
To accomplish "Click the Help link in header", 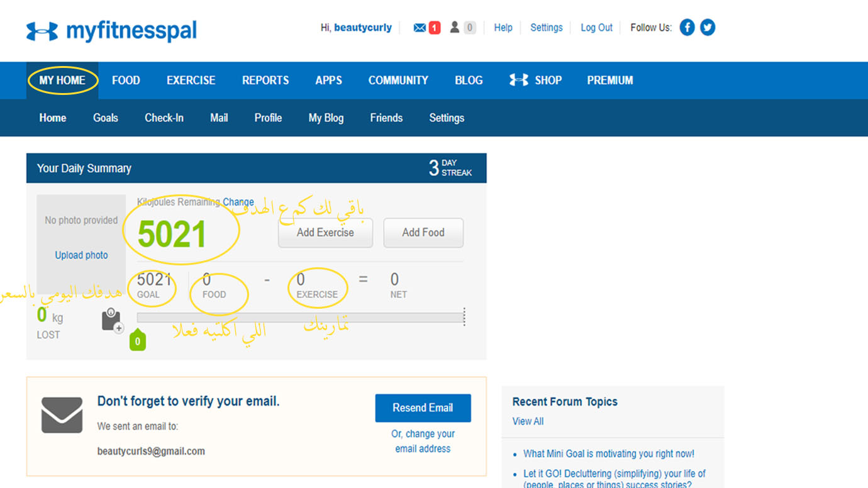I will coord(503,28).
